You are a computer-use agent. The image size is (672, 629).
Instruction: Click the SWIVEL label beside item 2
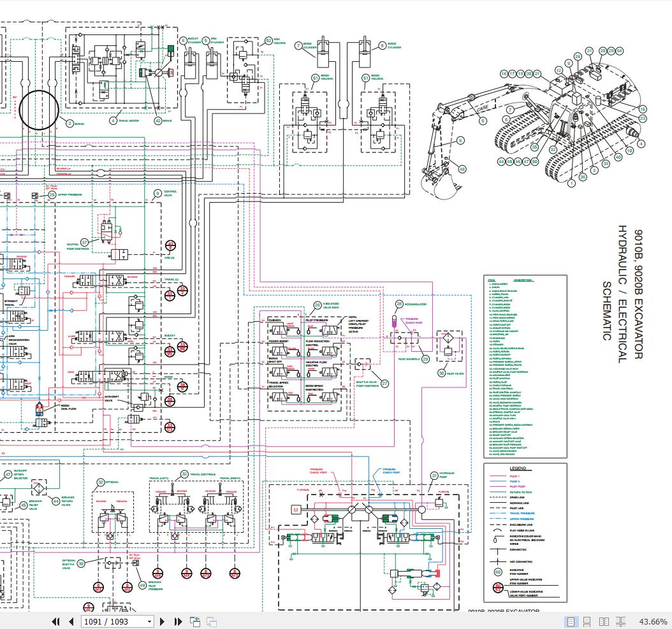click(80, 124)
